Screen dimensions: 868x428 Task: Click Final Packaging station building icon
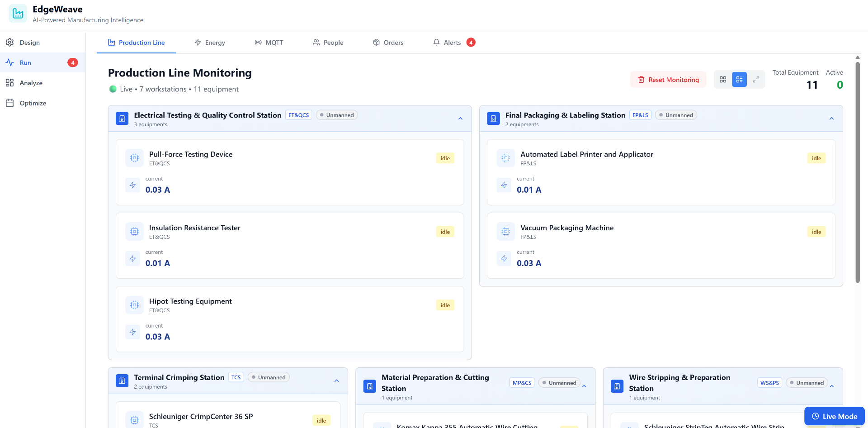(x=493, y=119)
